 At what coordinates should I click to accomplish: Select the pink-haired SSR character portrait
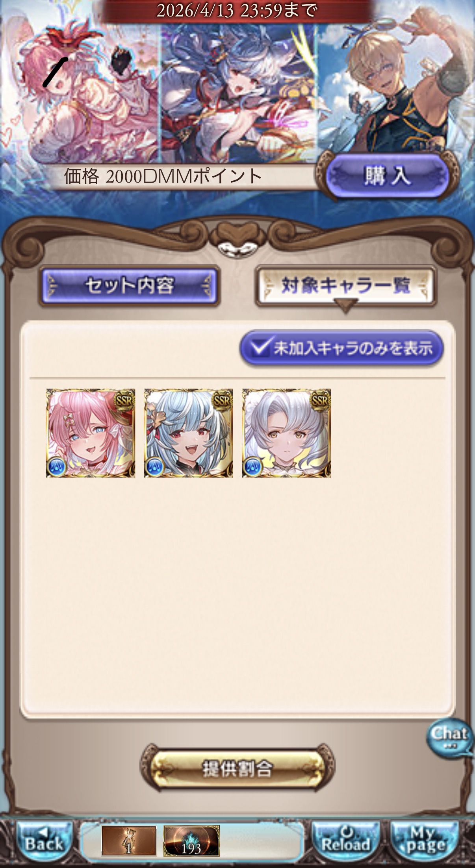[91, 433]
